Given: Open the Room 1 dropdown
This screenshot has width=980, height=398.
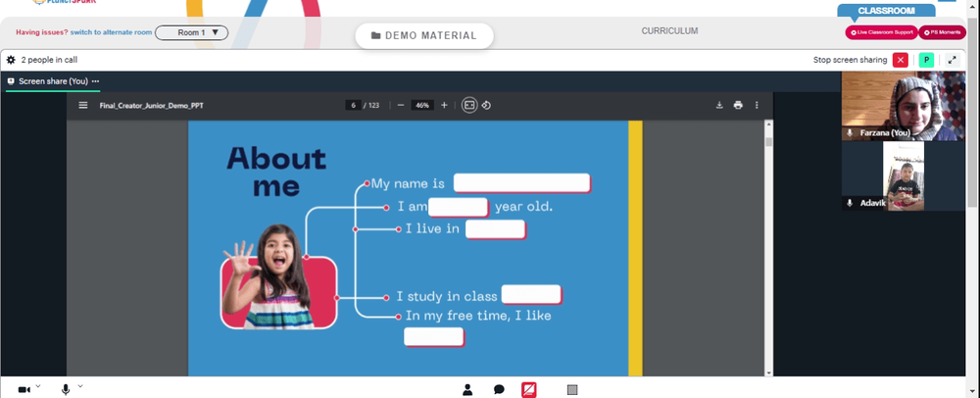Looking at the screenshot, I should point(191,32).
